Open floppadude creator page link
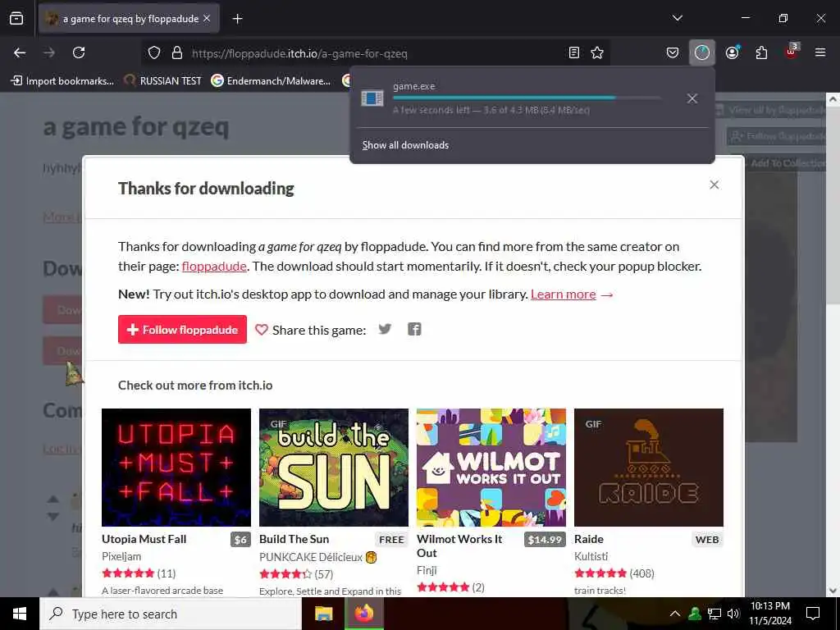Image resolution: width=840 pixels, height=630 pixels. tap(214, 267)
